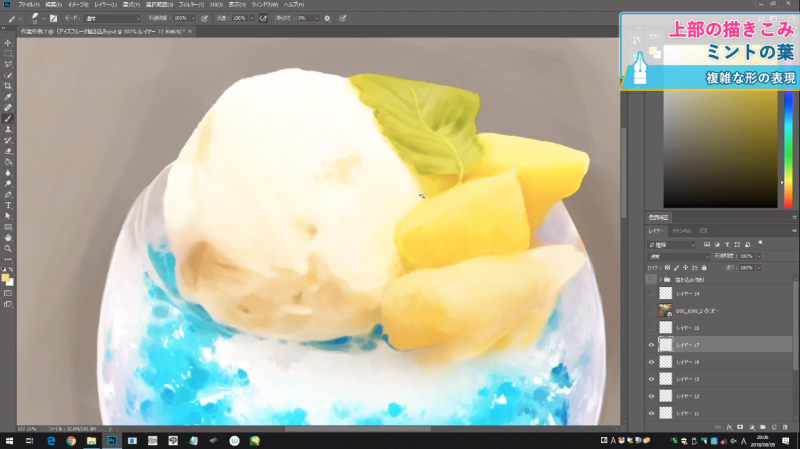This screenshot has height=449, width=800.
Task: Open the flow dropdown arrow
Action: (252, 18)
